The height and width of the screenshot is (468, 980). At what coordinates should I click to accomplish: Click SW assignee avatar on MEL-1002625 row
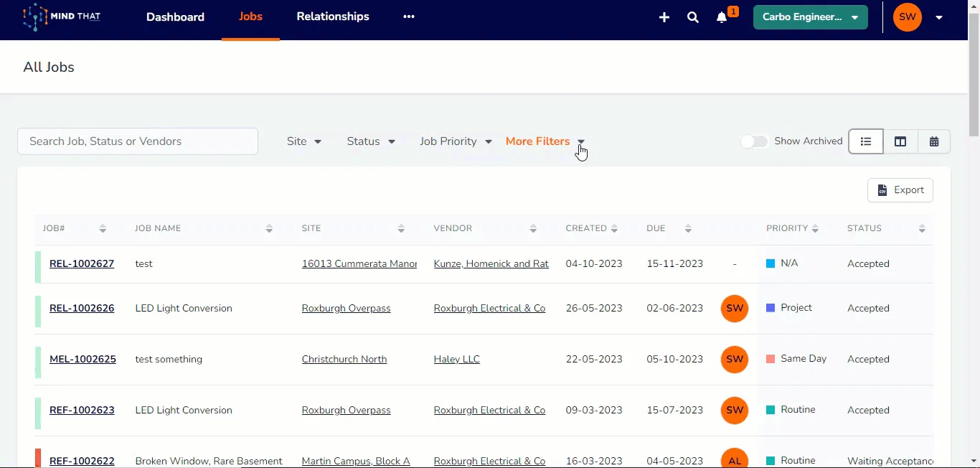735,360
